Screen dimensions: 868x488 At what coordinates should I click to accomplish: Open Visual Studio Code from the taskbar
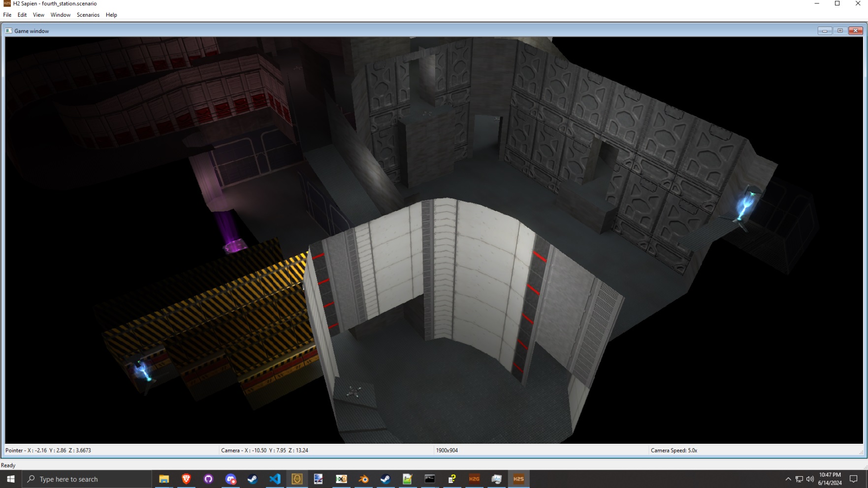275,479
